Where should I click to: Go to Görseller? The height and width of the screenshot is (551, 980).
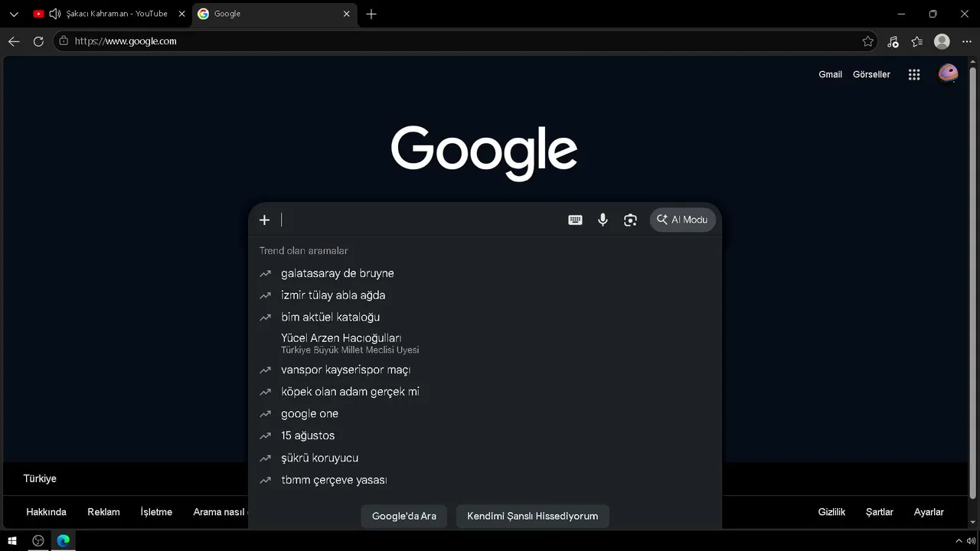(871, 74)
